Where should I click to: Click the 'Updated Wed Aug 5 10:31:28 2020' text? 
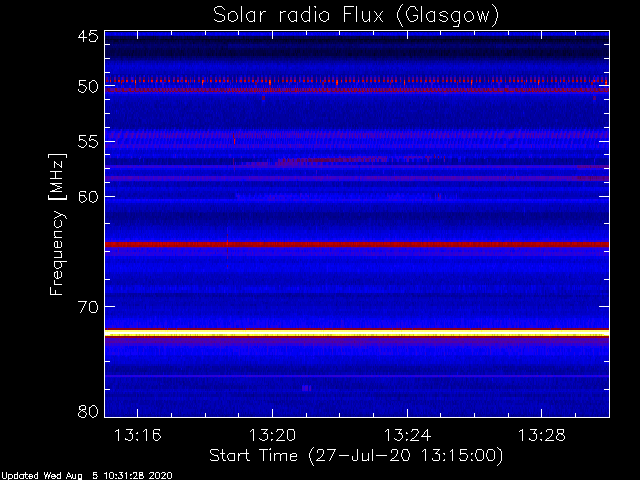[87, 476]
